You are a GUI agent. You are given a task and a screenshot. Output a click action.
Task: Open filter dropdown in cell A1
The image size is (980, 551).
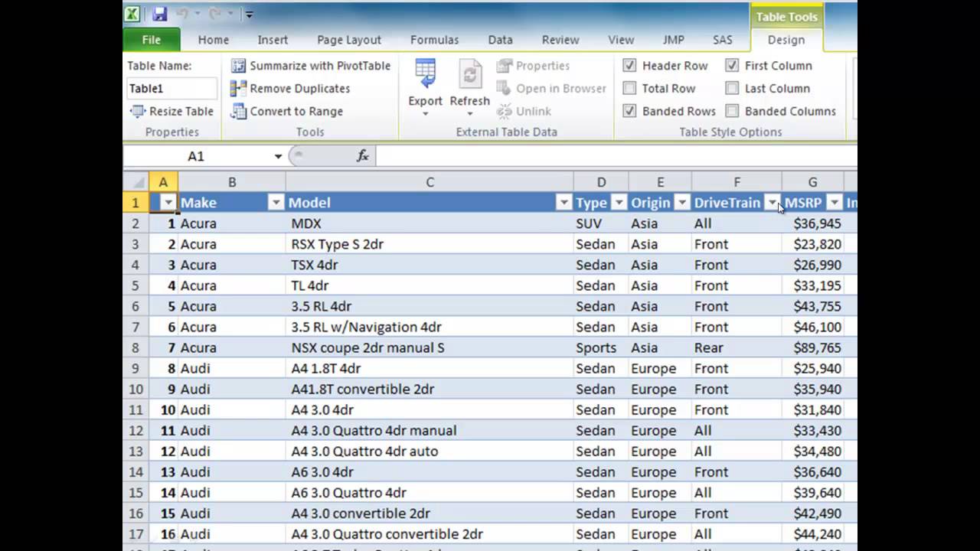(168, 203)
